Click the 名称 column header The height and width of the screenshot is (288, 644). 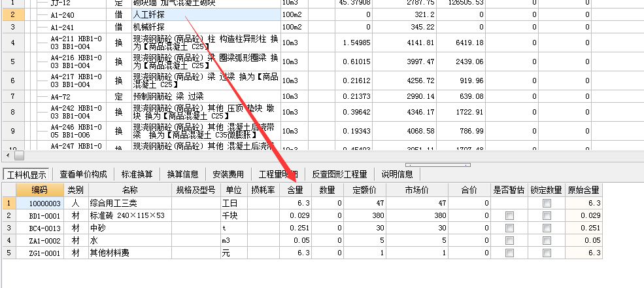tap(130, 190)
